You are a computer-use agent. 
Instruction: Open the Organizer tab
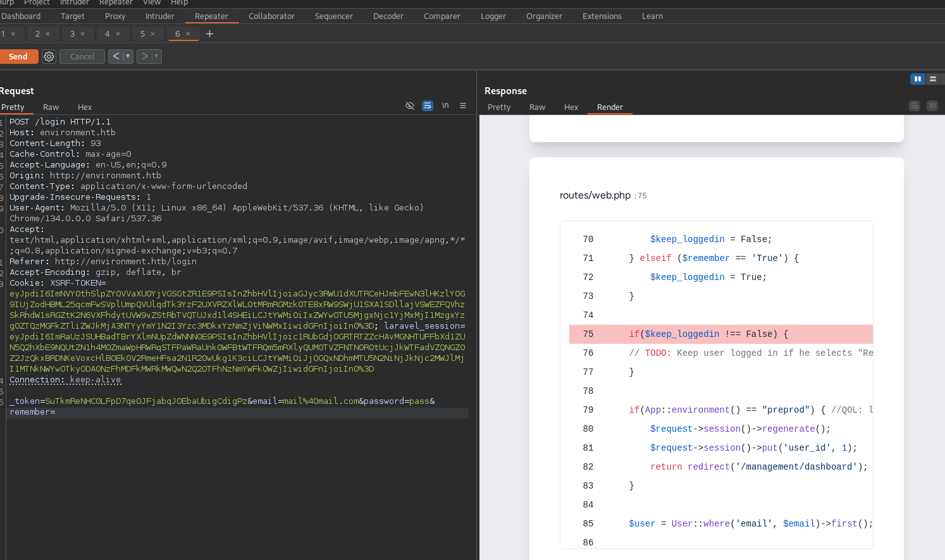pyautogui.click(x=544, y=16)
